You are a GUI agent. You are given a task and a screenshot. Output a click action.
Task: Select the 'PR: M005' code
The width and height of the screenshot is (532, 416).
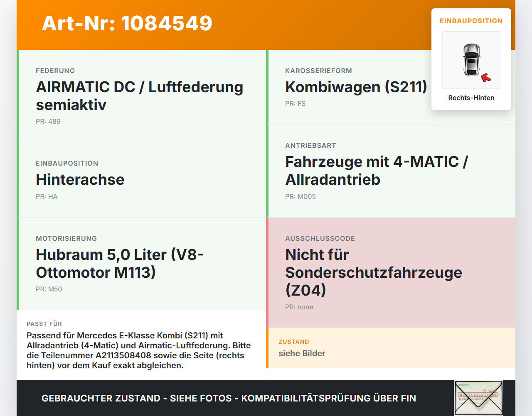[300, 197]
